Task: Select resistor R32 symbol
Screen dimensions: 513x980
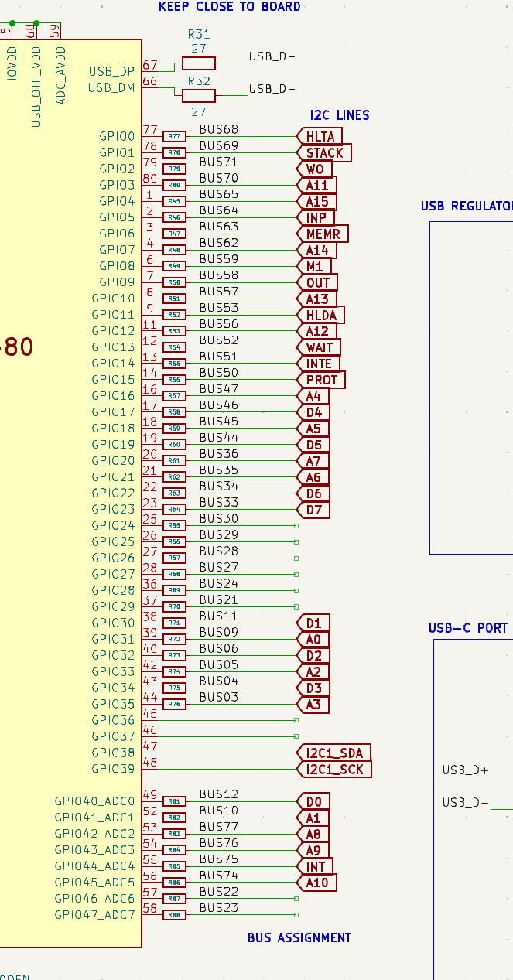Action: coord(198,95)
